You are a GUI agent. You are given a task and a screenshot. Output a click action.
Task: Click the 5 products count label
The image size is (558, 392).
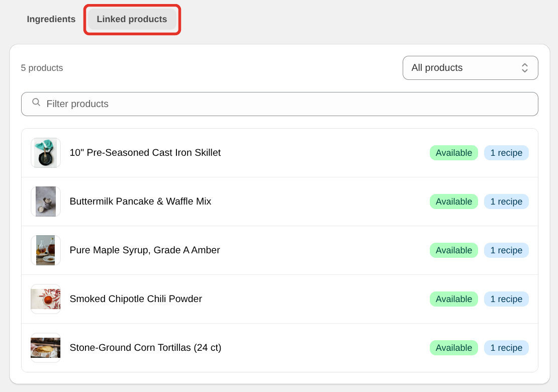(42, 68)
